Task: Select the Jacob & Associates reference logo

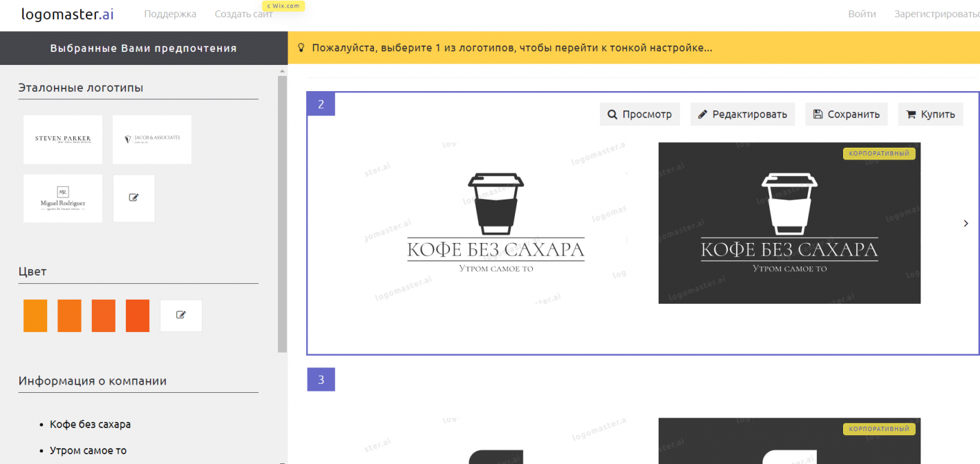Action: (x=152, y=139)
